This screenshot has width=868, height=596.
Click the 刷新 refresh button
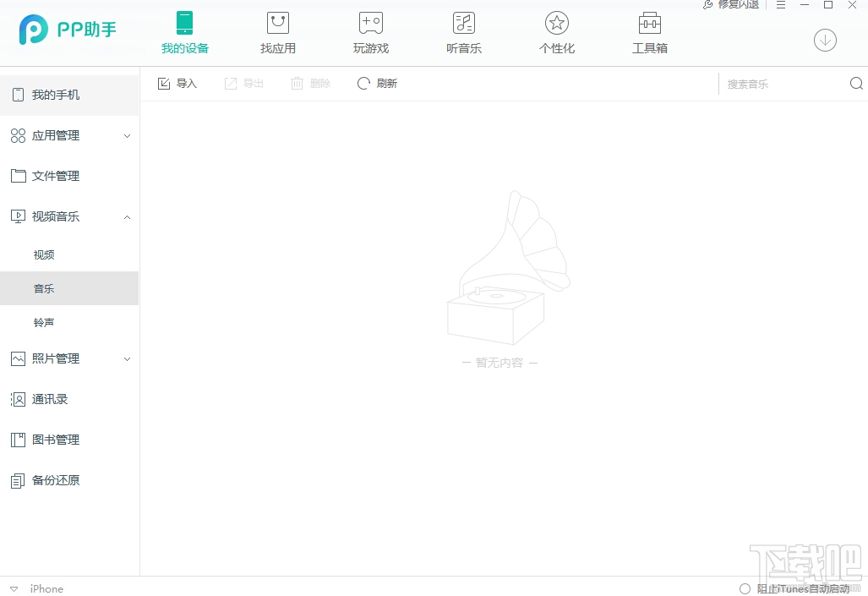click(x=377, y=83)
